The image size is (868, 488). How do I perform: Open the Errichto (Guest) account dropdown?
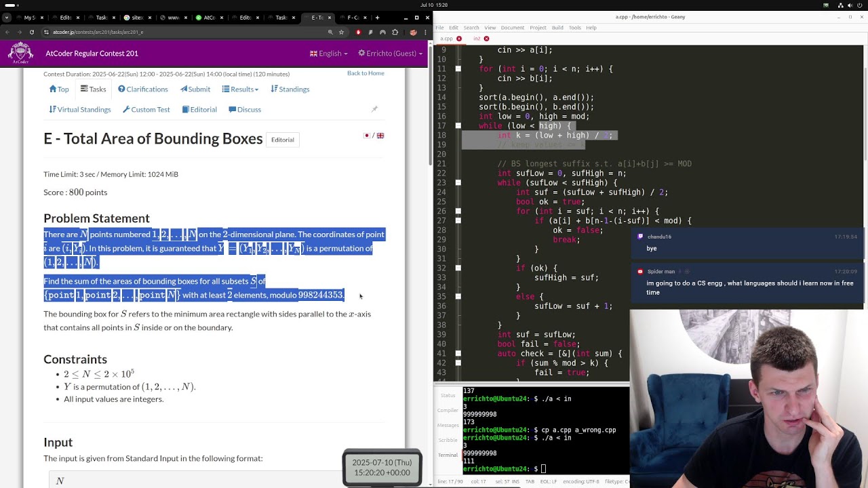[391, 54]
